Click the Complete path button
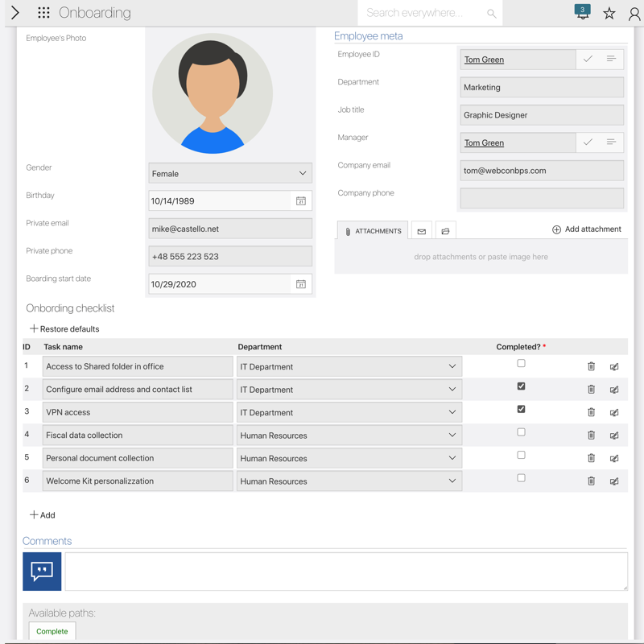Screen dimensions: 644x644 (x=52, y=631)
